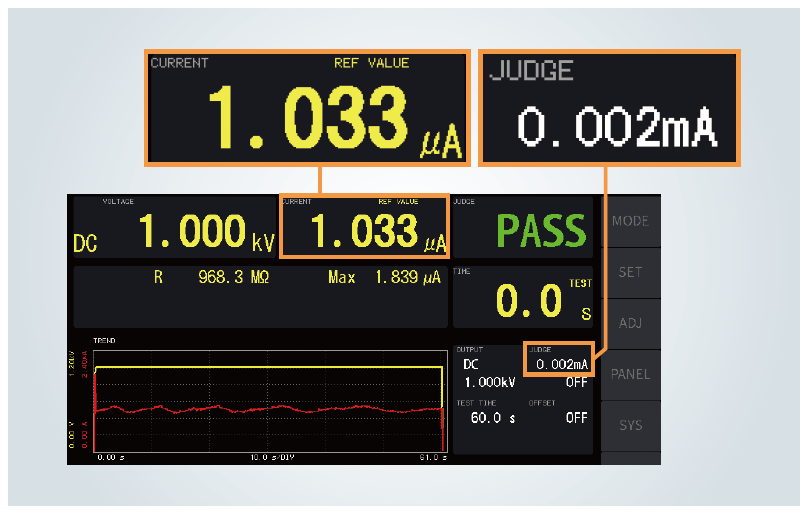Screen dimensions: 810x513
Task: Open the SET softkey menu
Action: 631,272
